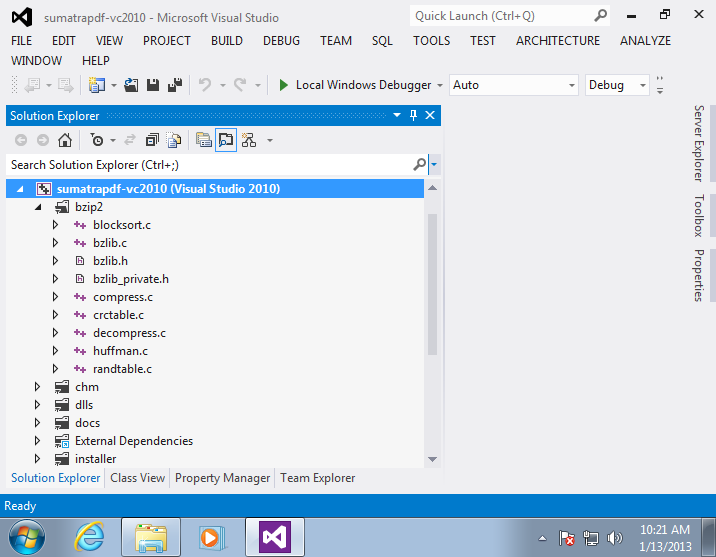Open Windows Explorer from taskbar
Screen dimensions: 716x557
[151, 537]
